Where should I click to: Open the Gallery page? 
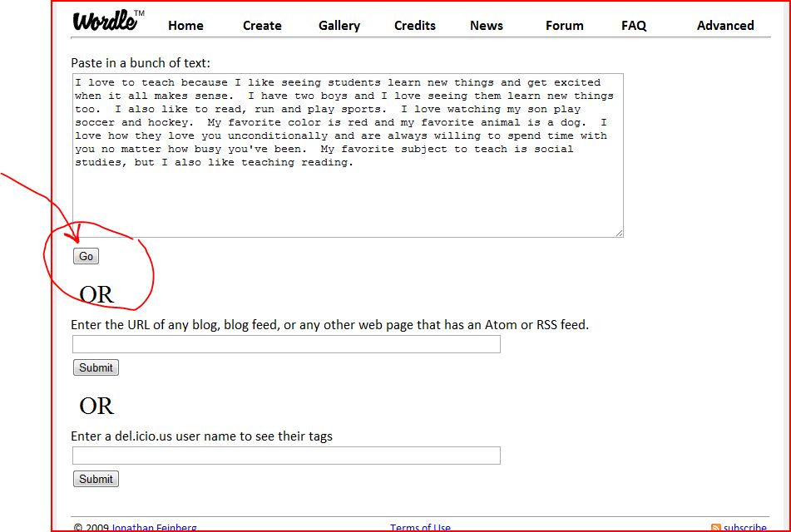click(339, 26)
